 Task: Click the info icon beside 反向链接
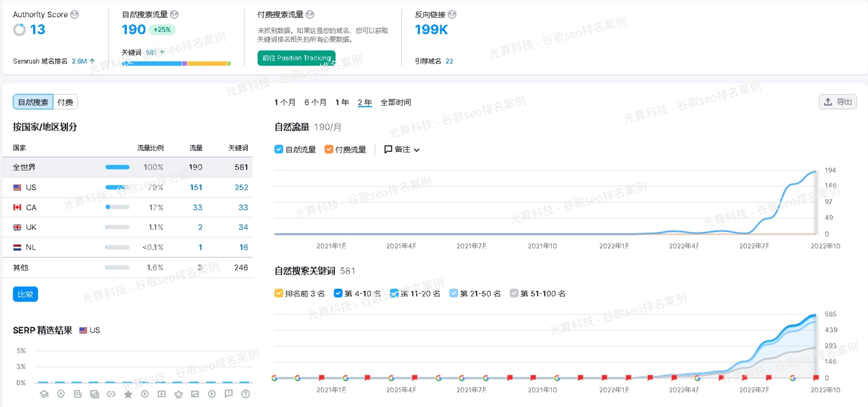coord(452,14)
